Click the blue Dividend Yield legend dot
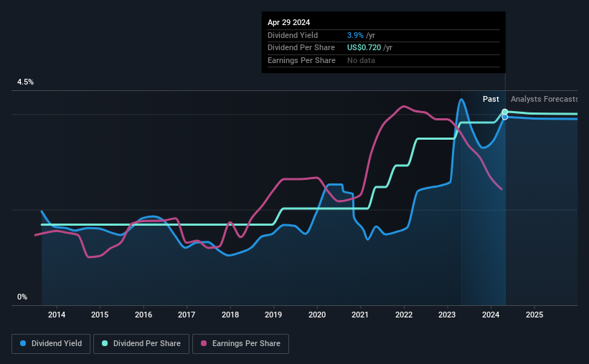Screen dimensions: 589x364 23,343
